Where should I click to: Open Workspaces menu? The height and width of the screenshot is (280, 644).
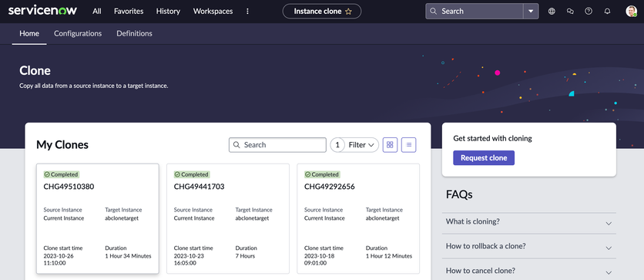[x=213, y=12]
